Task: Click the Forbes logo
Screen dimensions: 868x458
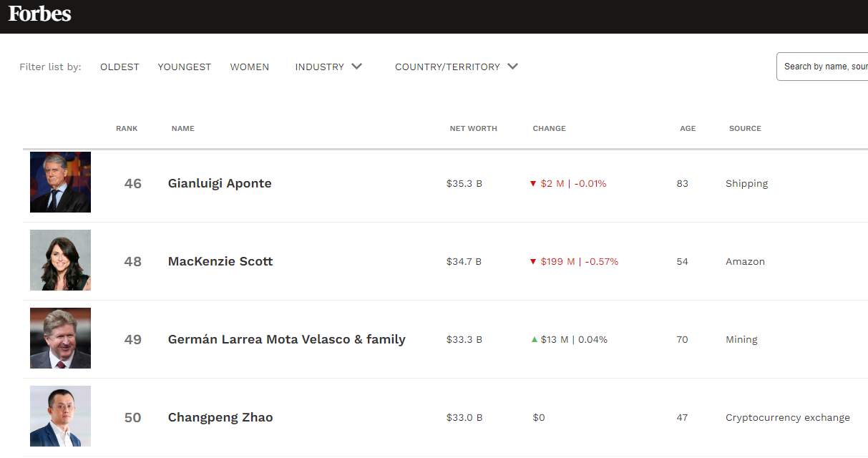Action: 40,14
